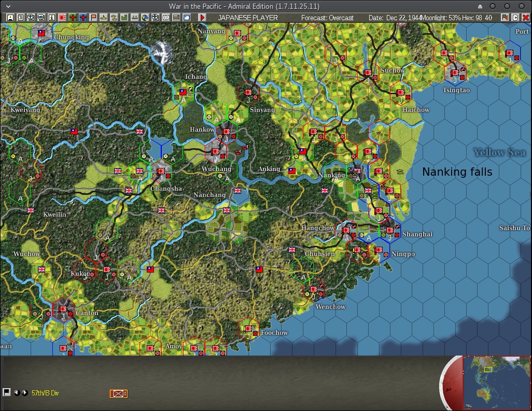Click the 'C' button in top bar

click(x=515, y=17)
